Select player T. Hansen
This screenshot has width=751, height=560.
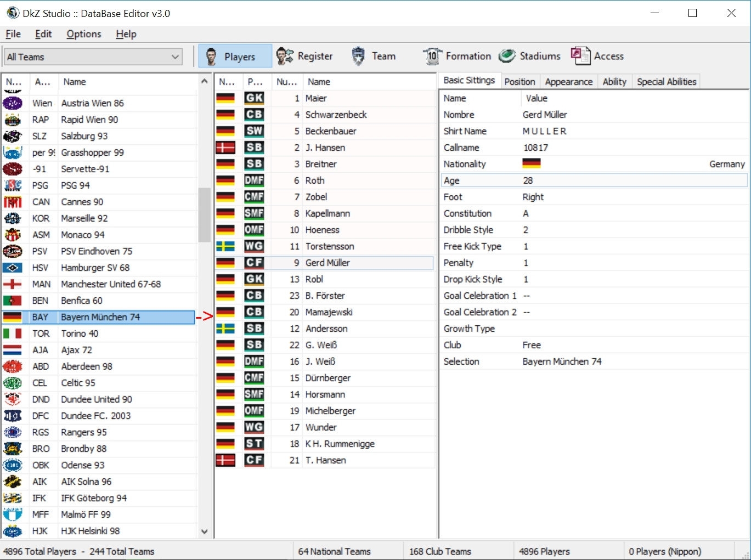(x=324, y=460)
